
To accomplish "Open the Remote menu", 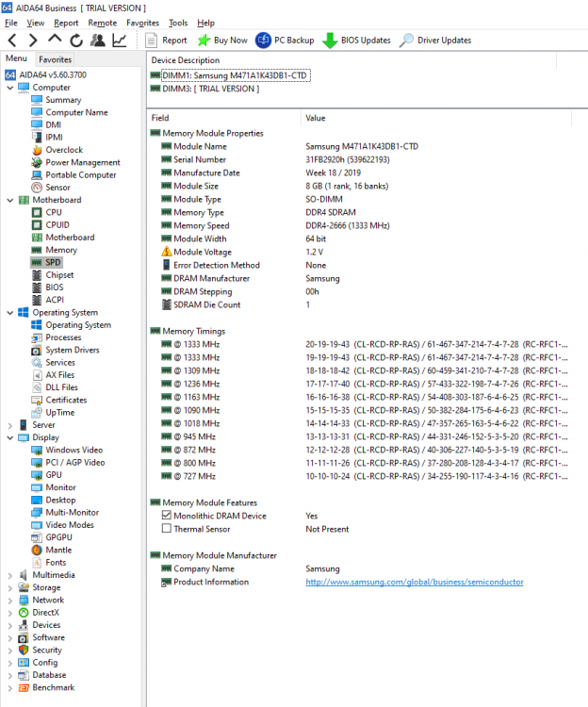I will [x=103, y=23].
